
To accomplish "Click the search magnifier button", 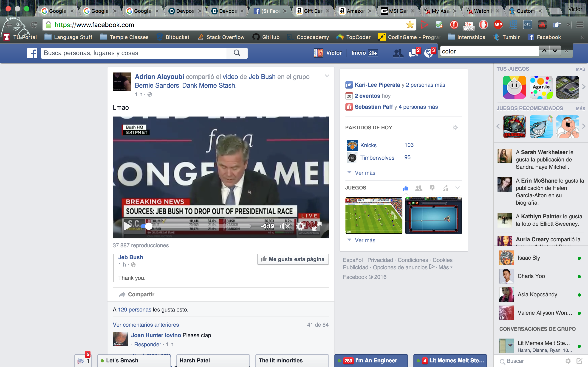I will [237, 53].
